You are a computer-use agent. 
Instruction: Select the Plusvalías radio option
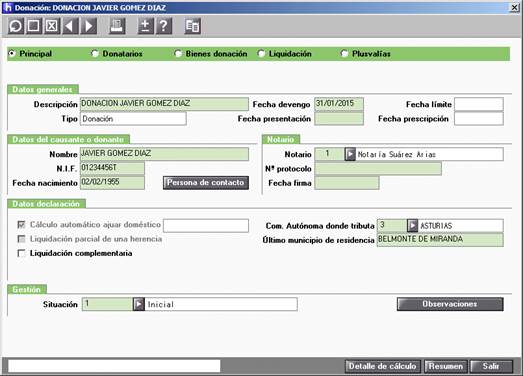coord(344,53)
